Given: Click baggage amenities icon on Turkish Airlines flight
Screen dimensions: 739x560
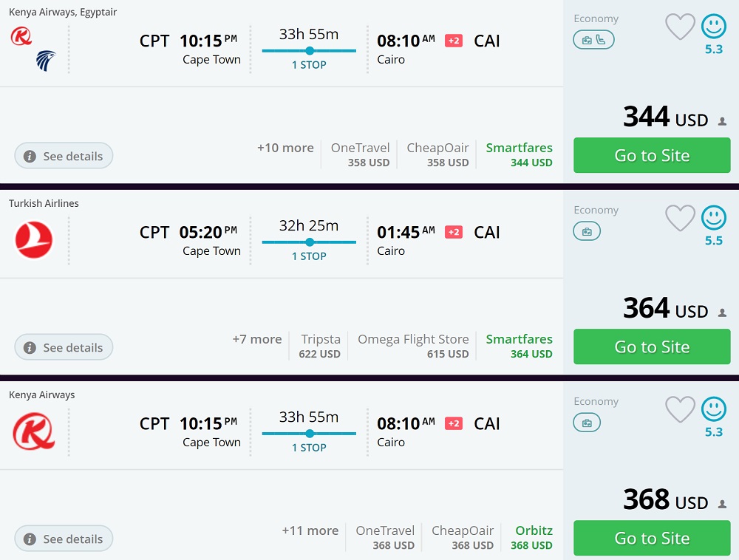Looking at the screenshot, I should click(x=587, y=232).
